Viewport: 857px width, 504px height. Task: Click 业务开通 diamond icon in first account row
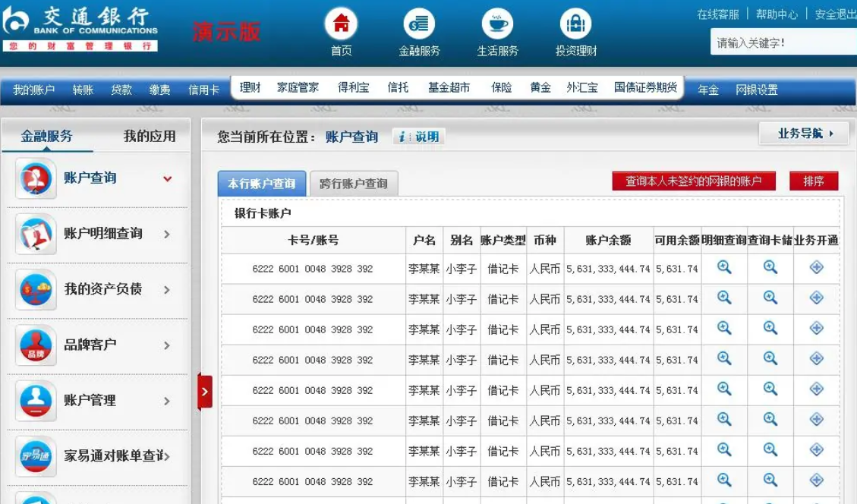pyautogui.click(x=817, y=267)
